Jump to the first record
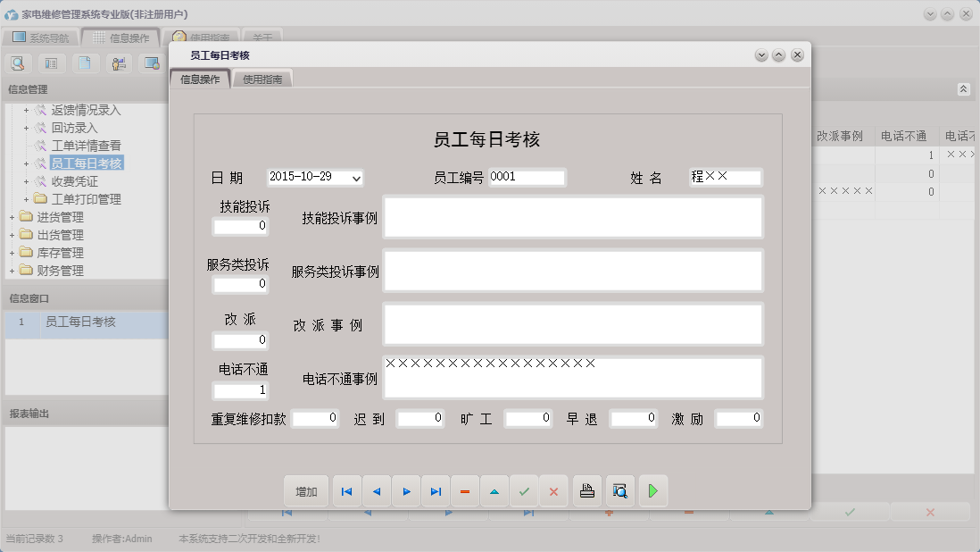 coord(346,490)
